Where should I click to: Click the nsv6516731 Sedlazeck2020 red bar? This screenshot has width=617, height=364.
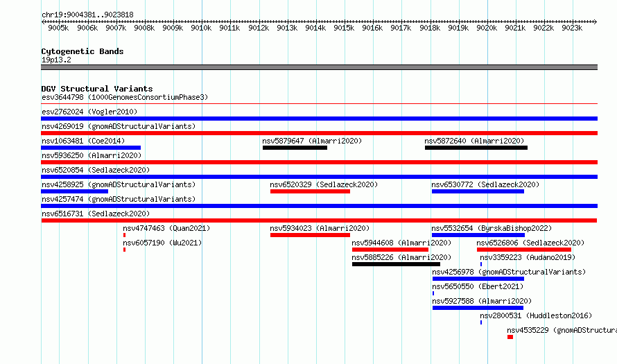(x=319, y=220)
